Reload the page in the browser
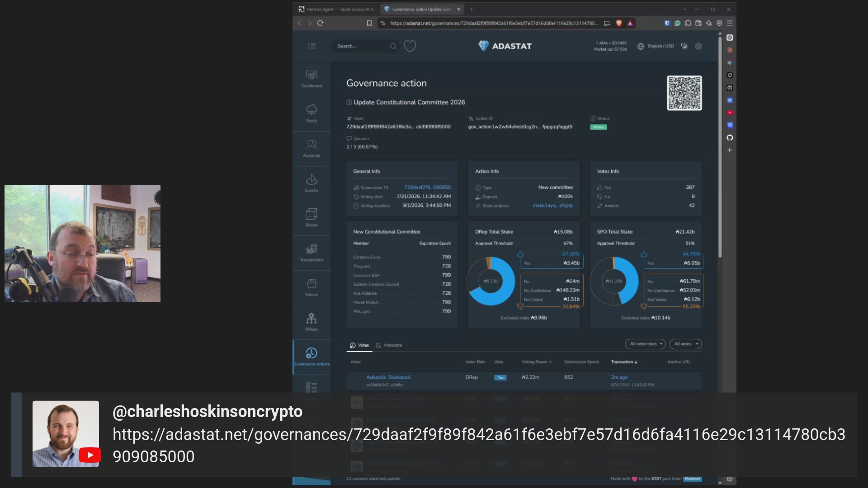Viewport: 868px width, 488px height. click(320, 23)
